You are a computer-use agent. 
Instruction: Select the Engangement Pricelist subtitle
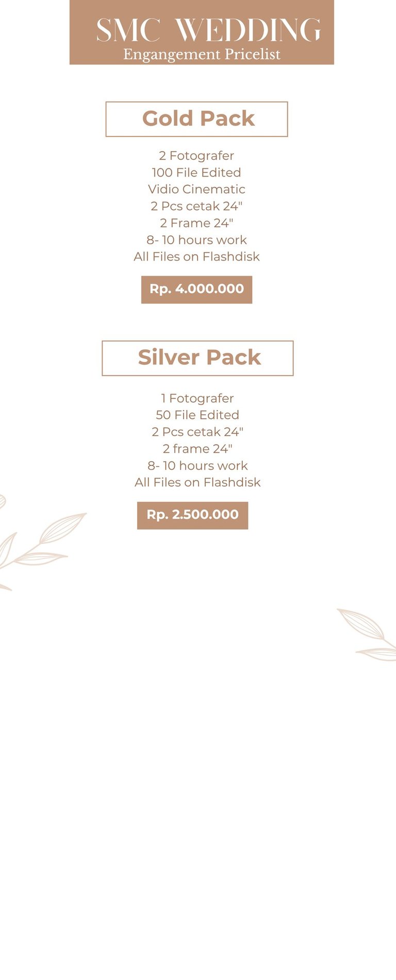coord(202,54)
